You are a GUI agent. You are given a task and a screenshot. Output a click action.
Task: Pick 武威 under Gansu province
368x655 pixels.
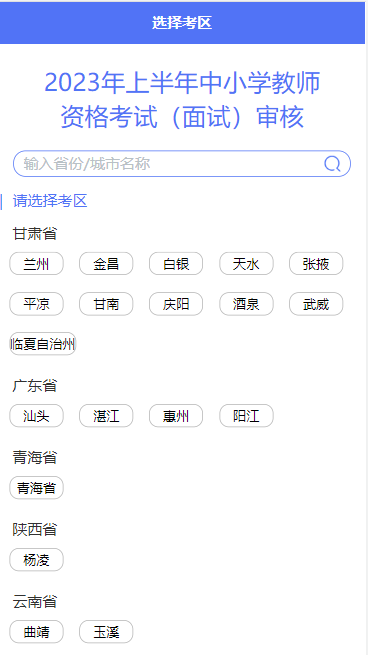point(316,304)
